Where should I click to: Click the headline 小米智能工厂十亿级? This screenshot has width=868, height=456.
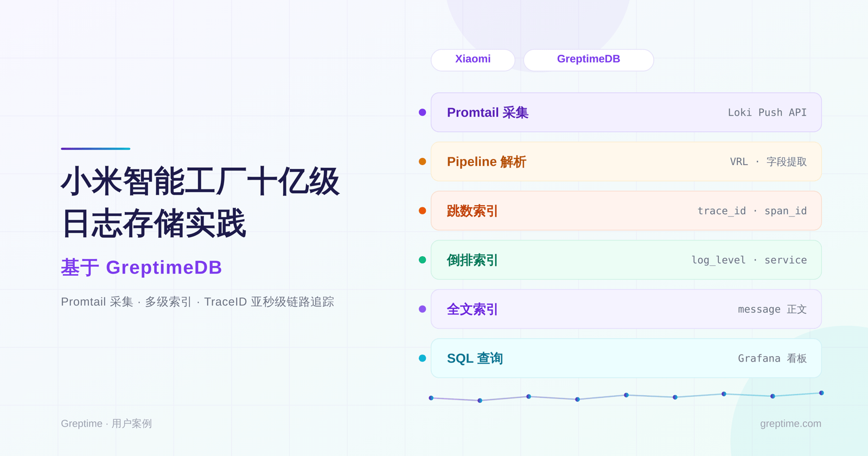(200, 181)
